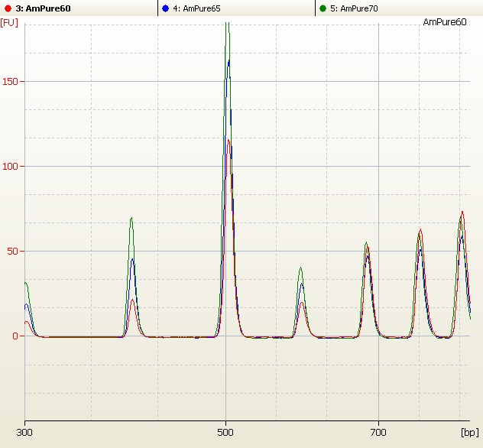This screenshot has height=448, width=483.
Task: Click the AmPure60 label in the chart's top-right corner
Action: (445, 22)
